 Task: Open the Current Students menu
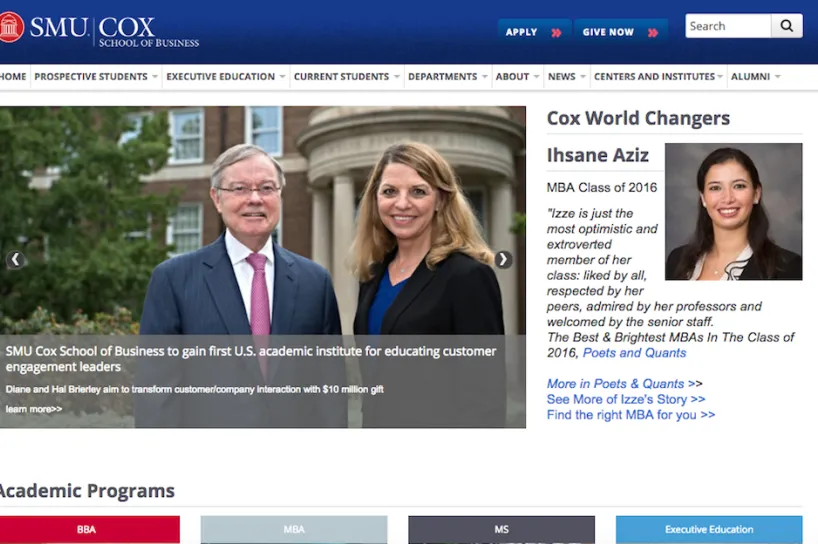(347, 77)
